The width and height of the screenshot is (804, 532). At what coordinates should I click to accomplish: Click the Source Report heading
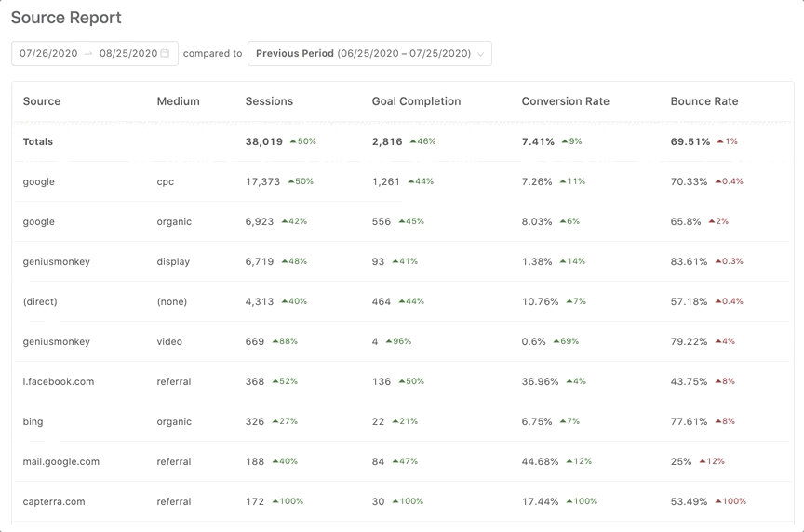66,18
